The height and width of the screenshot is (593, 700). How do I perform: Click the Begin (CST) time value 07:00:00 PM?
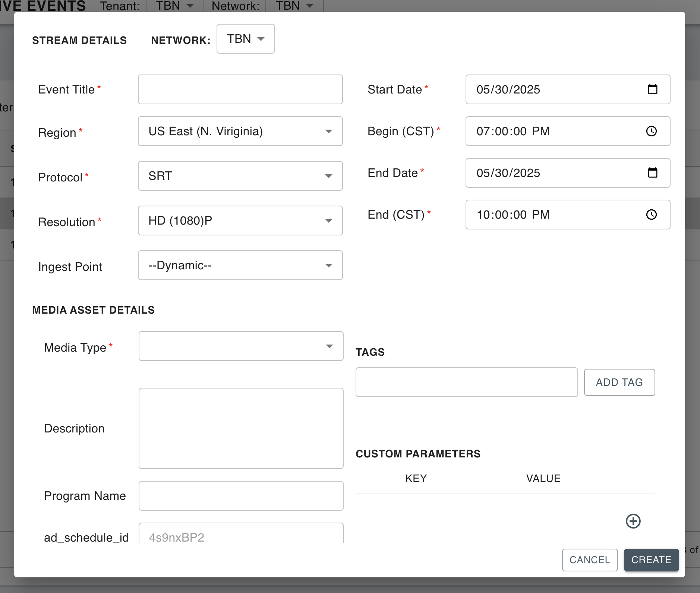click(513, 131)
